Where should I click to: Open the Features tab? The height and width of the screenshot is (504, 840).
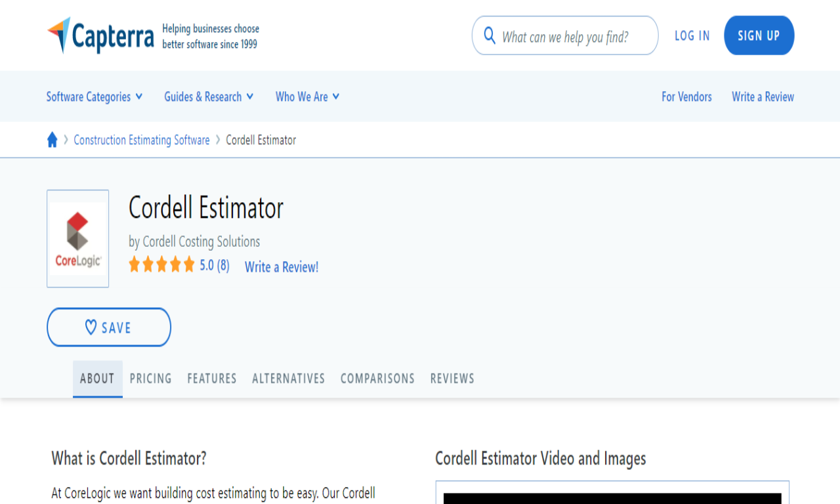tap(211, 379)
